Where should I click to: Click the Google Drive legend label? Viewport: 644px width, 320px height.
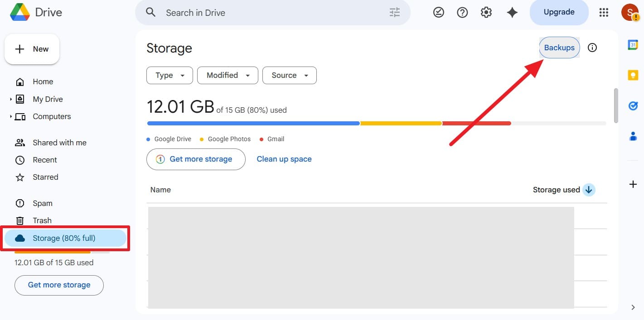click(173, 139)
